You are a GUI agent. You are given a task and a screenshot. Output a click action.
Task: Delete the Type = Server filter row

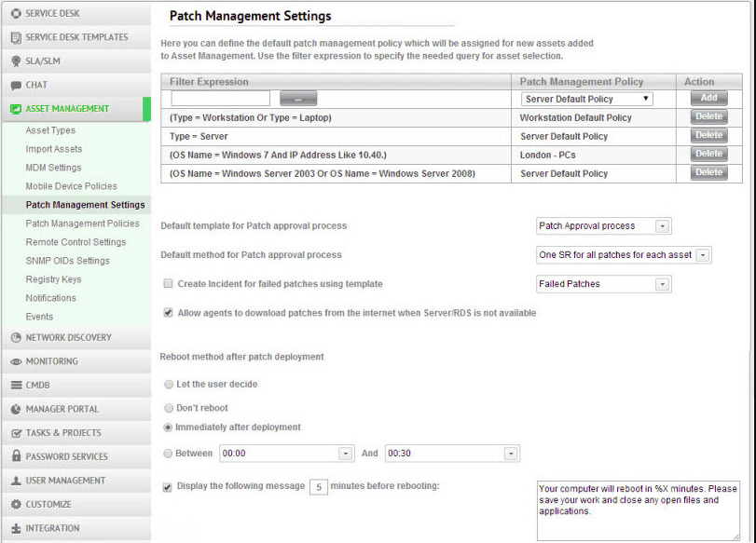pyautogui.click(x=708, y=135)
